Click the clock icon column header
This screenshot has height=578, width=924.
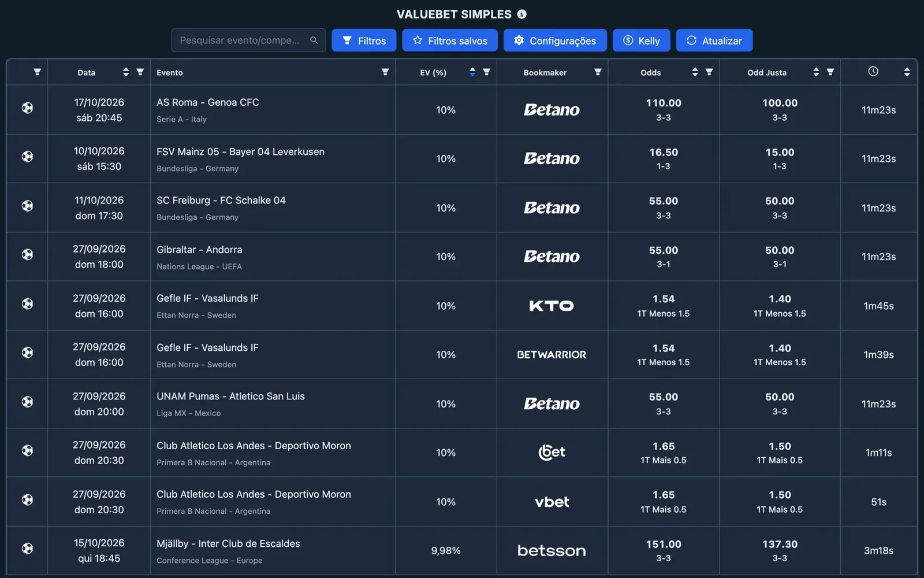pyautogui.click(x=873, y=71)
